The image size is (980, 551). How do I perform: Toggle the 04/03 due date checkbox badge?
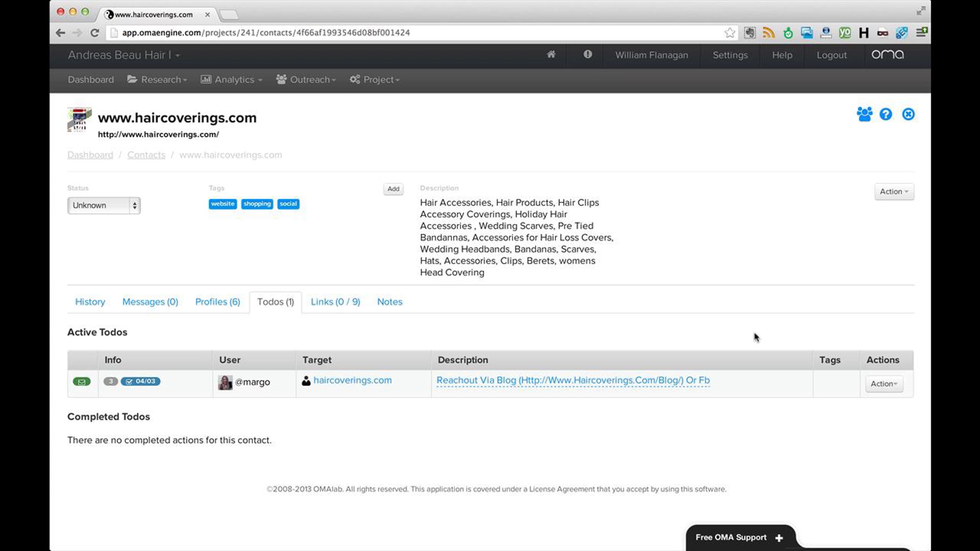coord(140,381)
